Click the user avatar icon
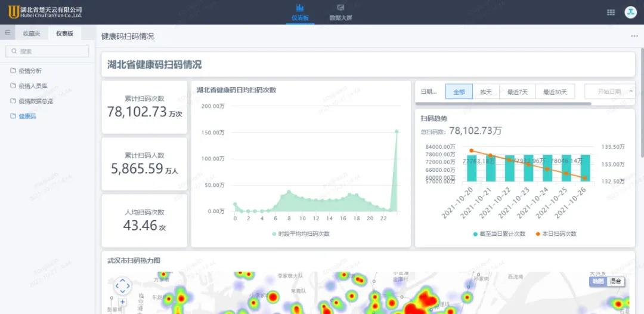This screenshot has width=644, height=314. tap(630, 12)
